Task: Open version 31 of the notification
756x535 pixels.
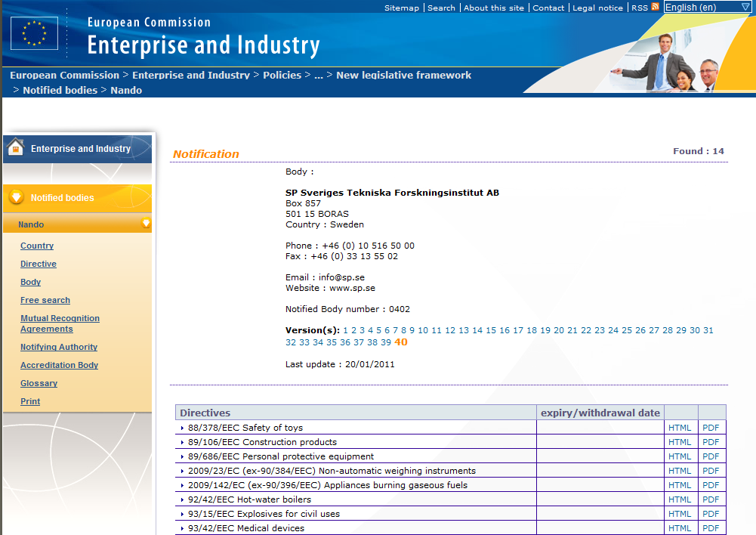Action: [708, 330]
